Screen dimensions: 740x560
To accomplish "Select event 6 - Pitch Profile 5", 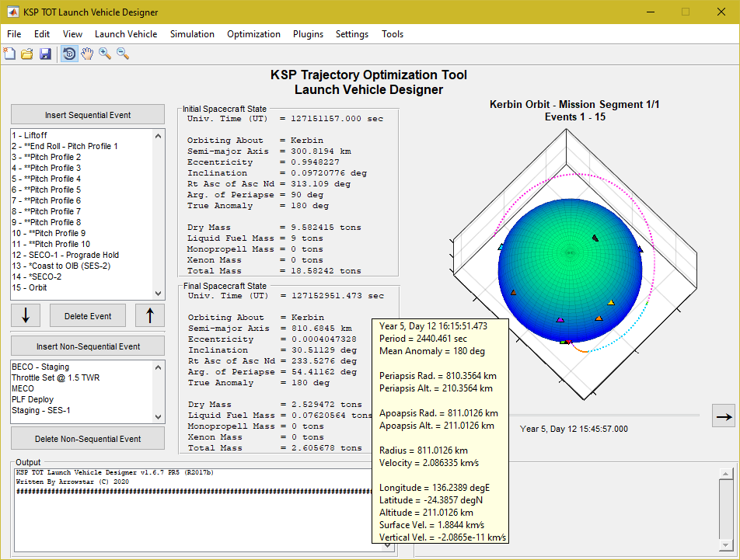I will (x=82, y=190).
